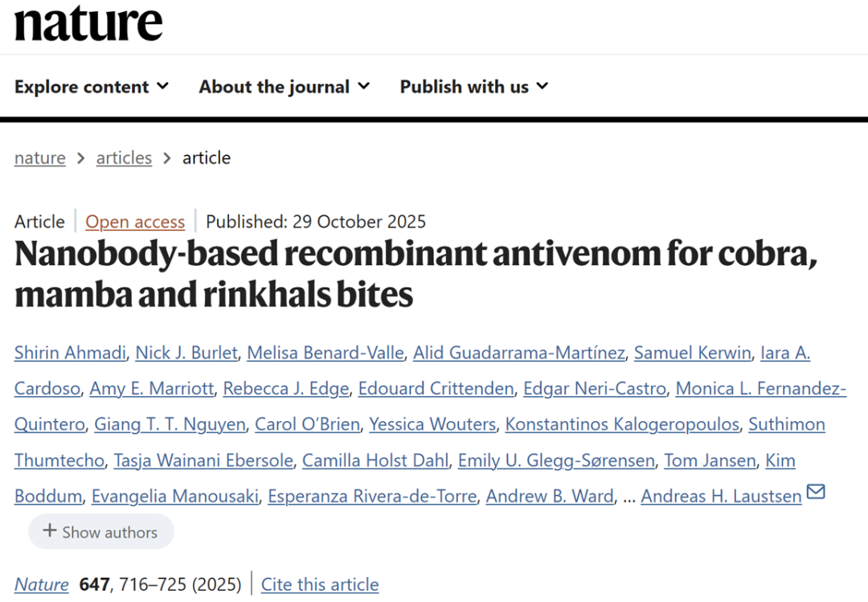Expand the Publish with us menu
Image resolution: width=868 pixels, height=602 pixels.
[473, 87]
